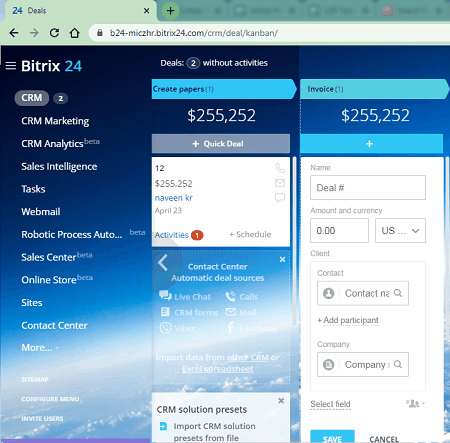Screen dimensions: 450x443
Task: Open the hamburger menu next to Bitrix 24
Action: (11, 66)
